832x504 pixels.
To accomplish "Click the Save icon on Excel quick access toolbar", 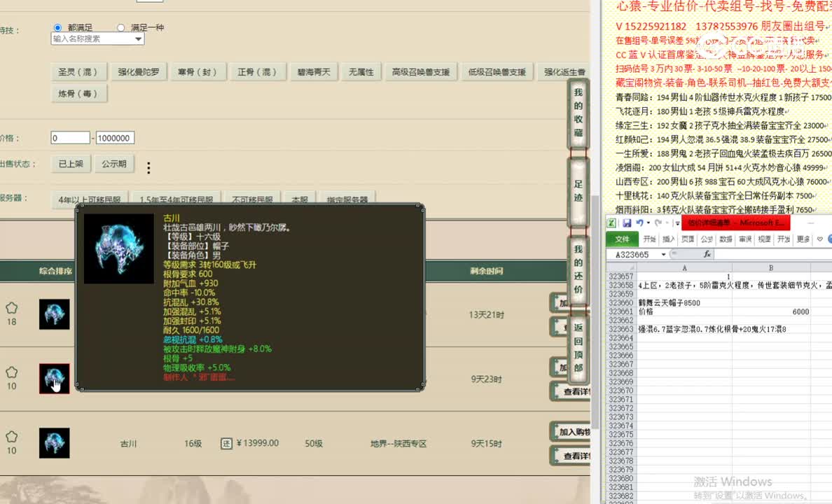I will click(x=626, y=223).
